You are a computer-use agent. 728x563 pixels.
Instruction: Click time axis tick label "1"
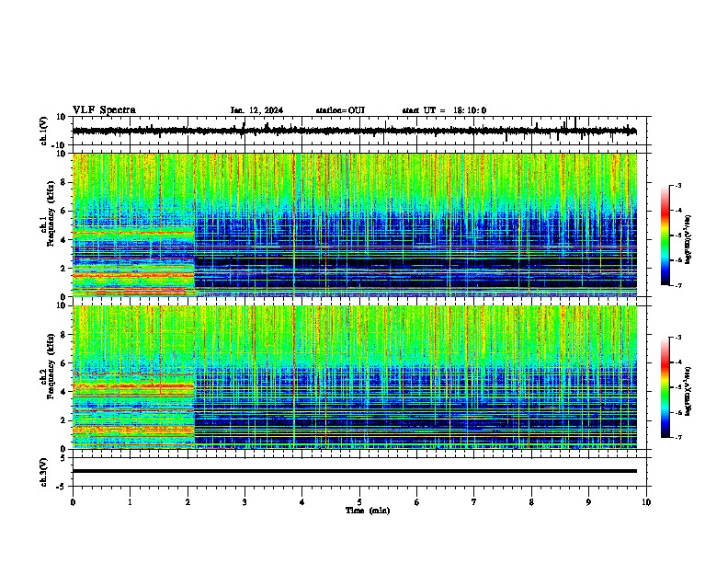[130, 502]
